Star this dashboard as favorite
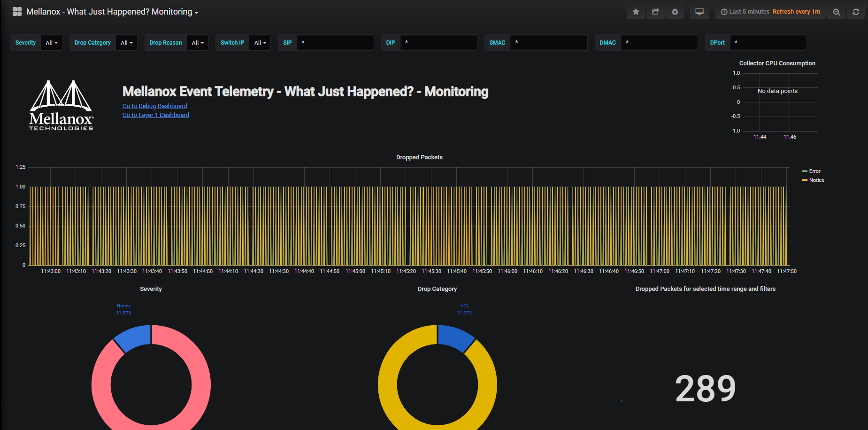868x430 pixels. [636, 12]
